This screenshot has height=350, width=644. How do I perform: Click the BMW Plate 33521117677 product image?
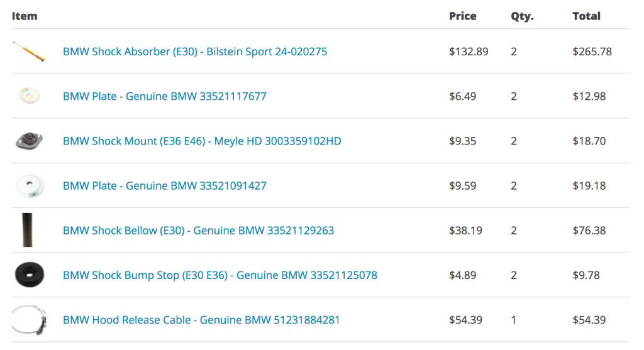[x=30, y=96]
